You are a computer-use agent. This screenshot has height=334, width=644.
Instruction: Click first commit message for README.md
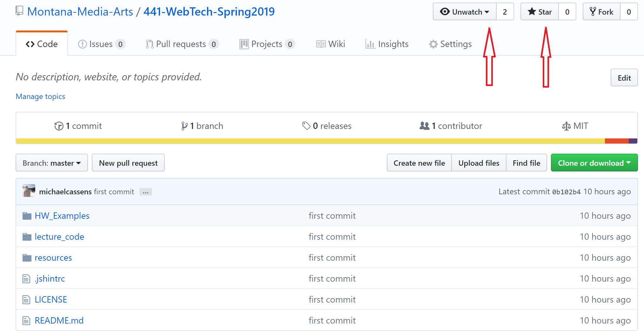332,321
